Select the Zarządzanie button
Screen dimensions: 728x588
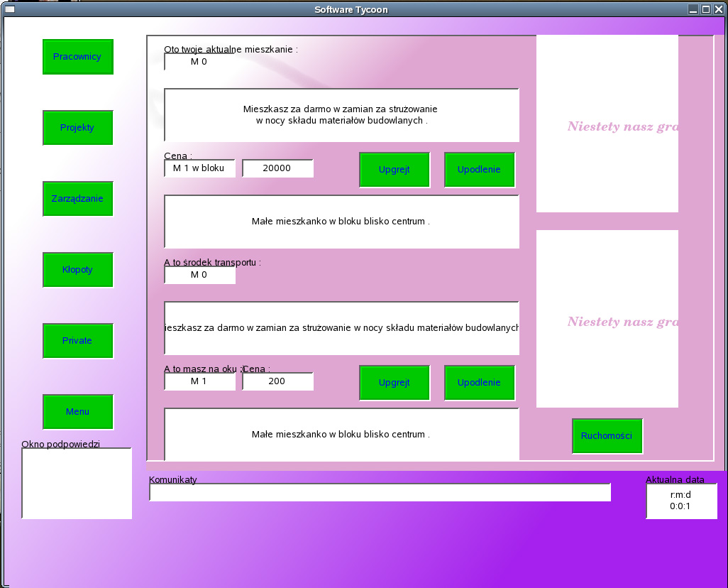[77, 199]
